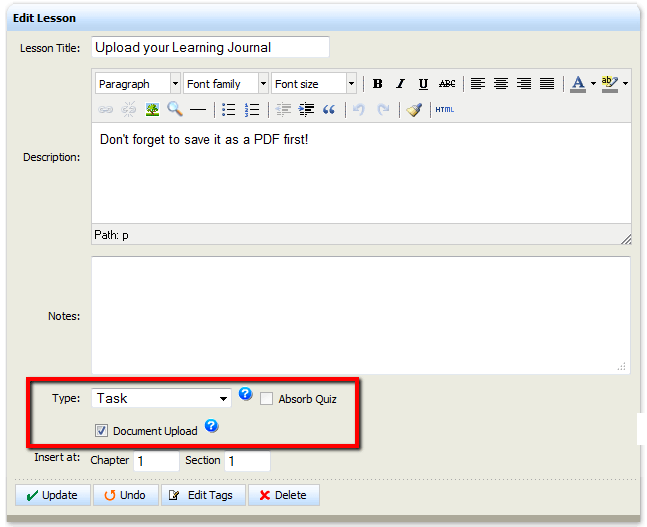Toggle underline formatting
The image size is (647, 527).
tap(423, 84)
